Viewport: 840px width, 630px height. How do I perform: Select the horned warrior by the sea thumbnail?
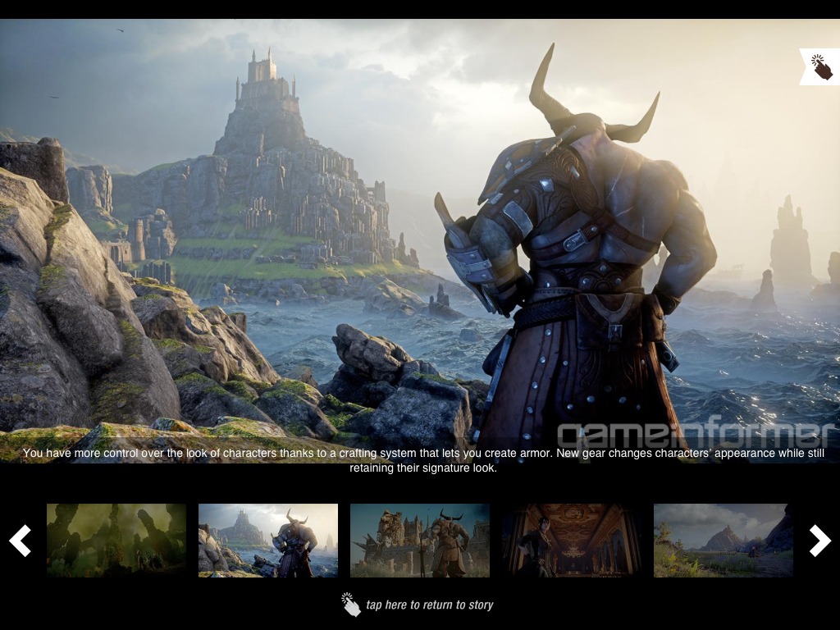coord(268,540)
